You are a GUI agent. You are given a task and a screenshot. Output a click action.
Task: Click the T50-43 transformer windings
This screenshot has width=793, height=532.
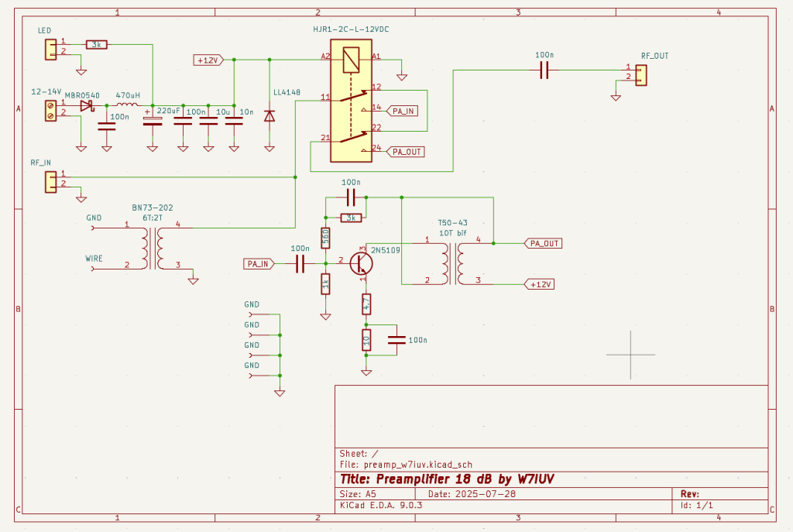click(x=453, y=263)
